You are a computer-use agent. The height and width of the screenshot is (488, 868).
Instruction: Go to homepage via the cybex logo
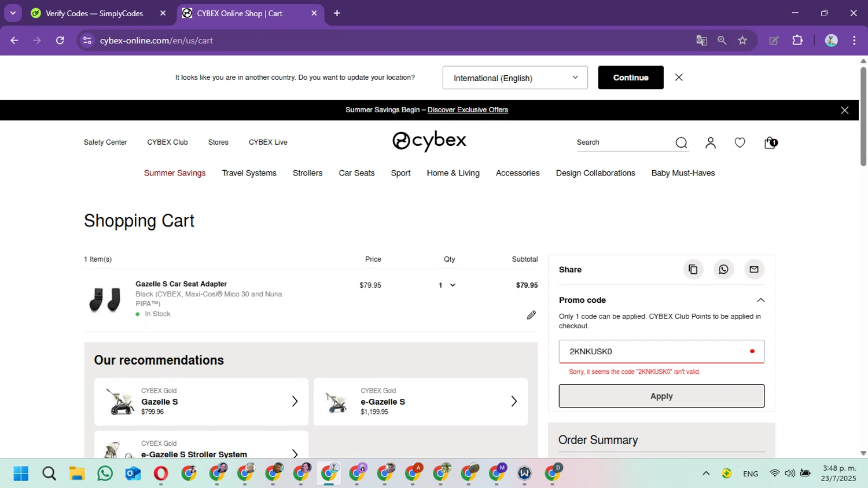click(x=429, y=141)
